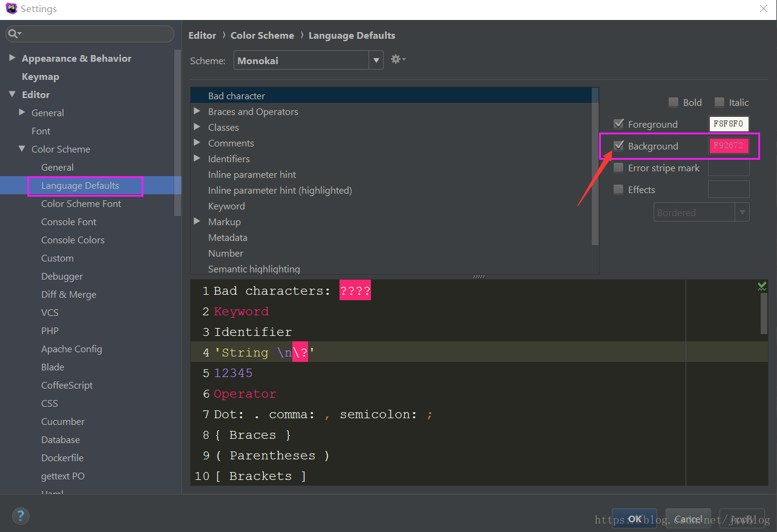Click the empty Error stripe mark swatch
This screenshot has height=532, width=777.
[729, 168]
